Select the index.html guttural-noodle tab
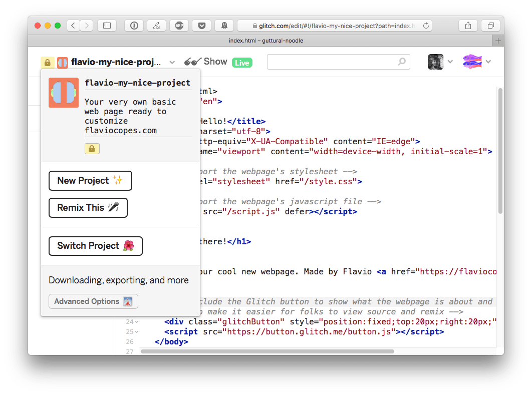This screenshot has height=395, width=532. click(266, 41)
